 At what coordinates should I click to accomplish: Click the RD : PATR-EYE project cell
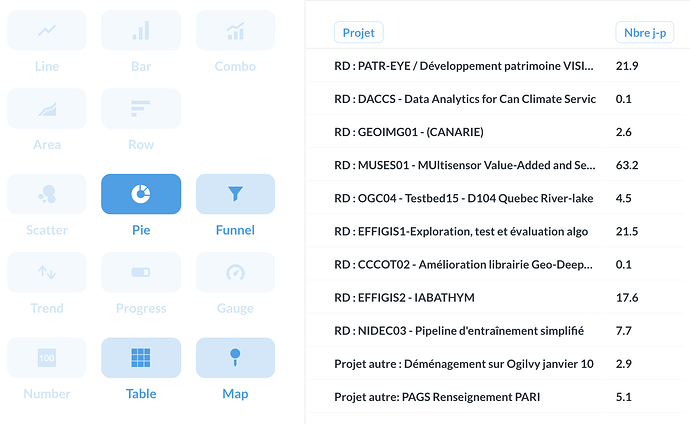(x=464, y=66)
